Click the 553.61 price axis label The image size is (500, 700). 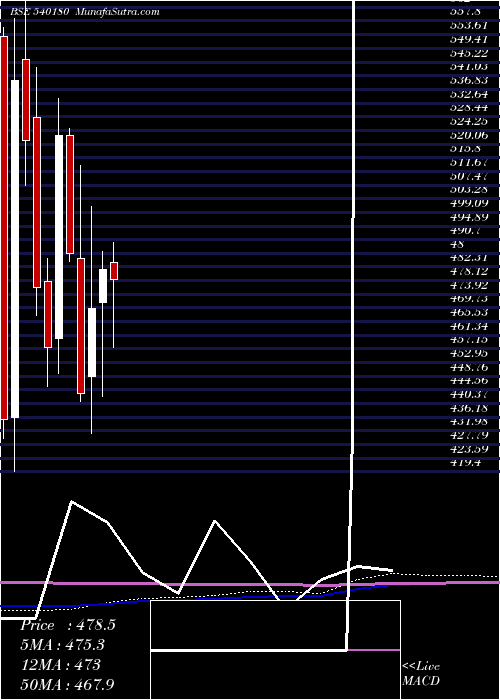[469, 24]
